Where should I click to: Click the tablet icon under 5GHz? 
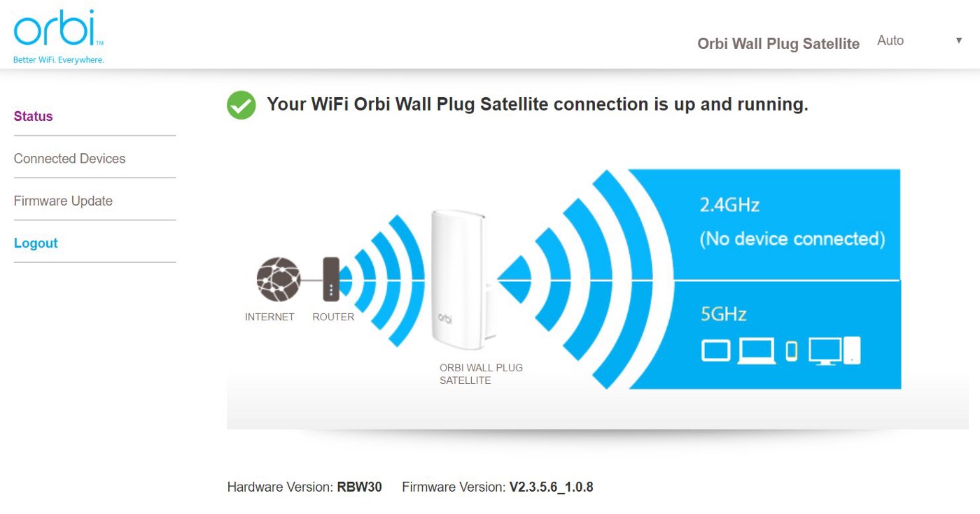[x=715, y=350]
